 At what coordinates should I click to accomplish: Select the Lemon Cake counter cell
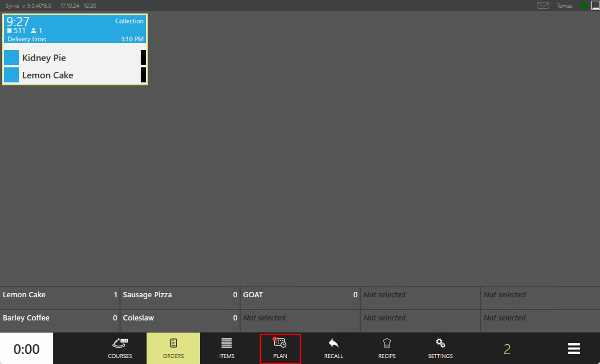tap(60, 298)
